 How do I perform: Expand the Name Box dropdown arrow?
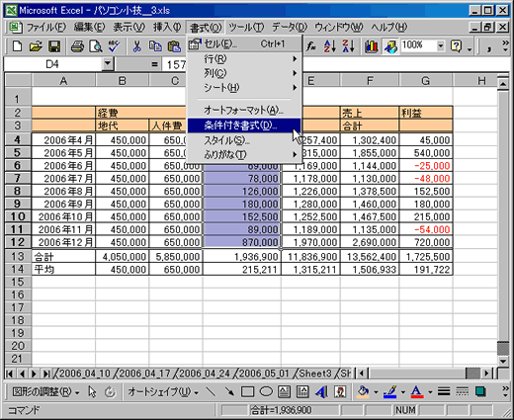tap(108, 64)
